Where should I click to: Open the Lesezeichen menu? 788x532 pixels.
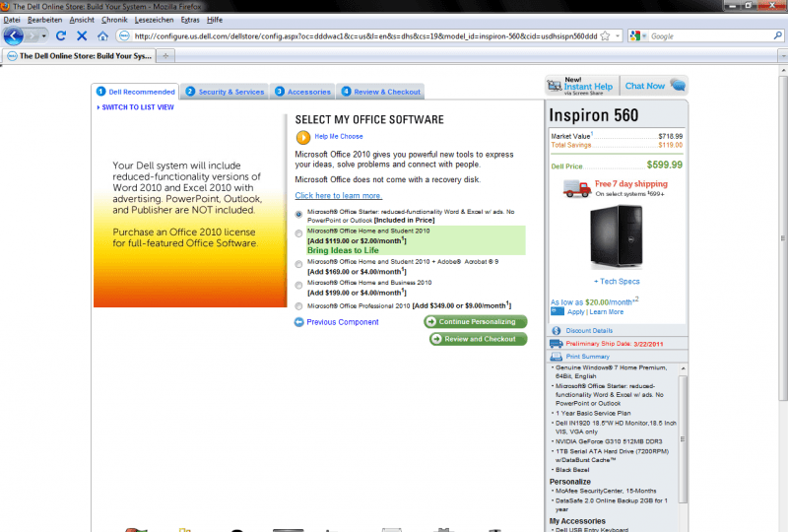[154, 20]
